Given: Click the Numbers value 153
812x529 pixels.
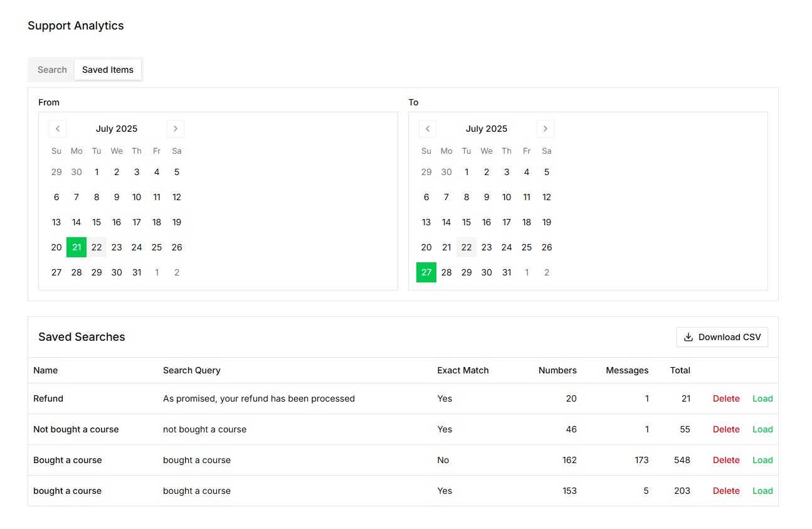Looking at the screenshot, I should [569, 491].
